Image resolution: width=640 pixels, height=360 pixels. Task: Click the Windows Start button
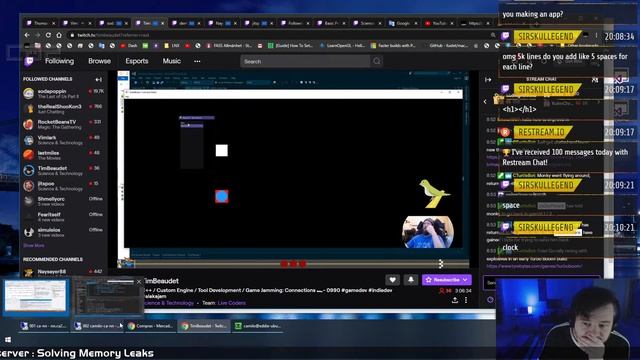click(x=8, y=340)
